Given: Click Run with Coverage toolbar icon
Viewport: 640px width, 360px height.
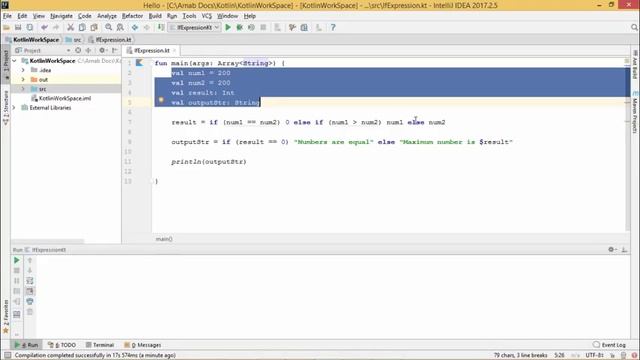Looking at the screenshot, I should coord(251,27).
